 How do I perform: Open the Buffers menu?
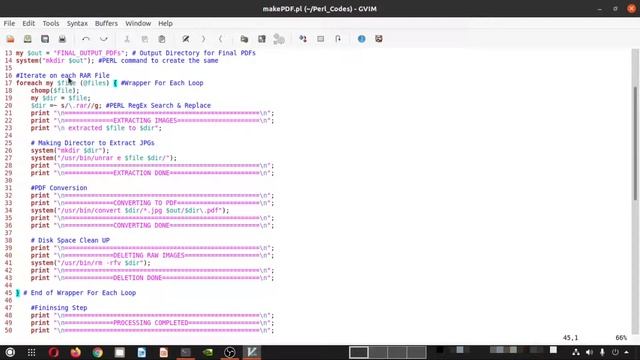[106, 23]
